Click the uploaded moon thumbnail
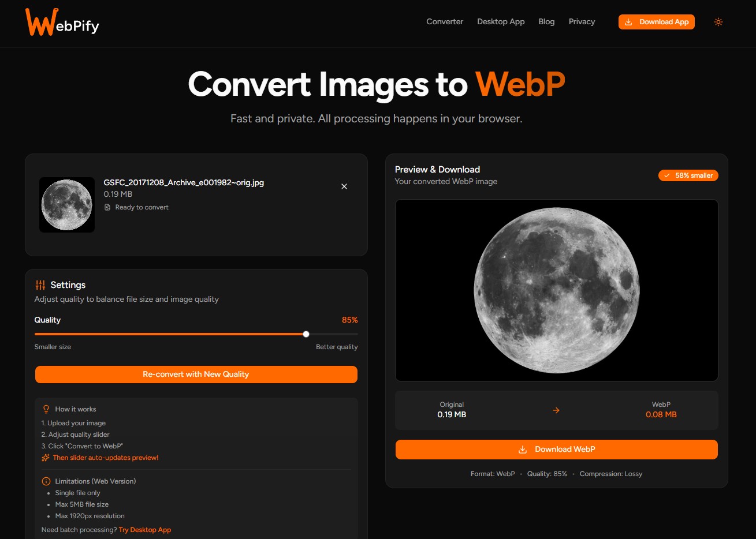 (x=67, y=205)
